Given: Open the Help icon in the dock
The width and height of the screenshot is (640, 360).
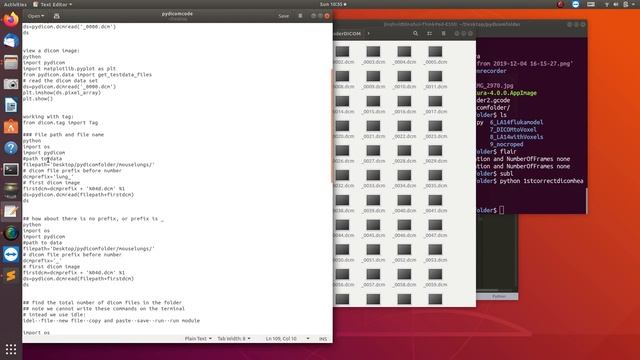Looking at the screenshot, I should (11, 148).
